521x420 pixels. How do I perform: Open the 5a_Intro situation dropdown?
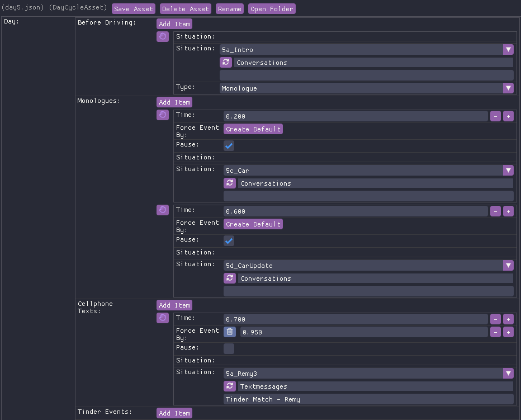(x=508, y=50)
